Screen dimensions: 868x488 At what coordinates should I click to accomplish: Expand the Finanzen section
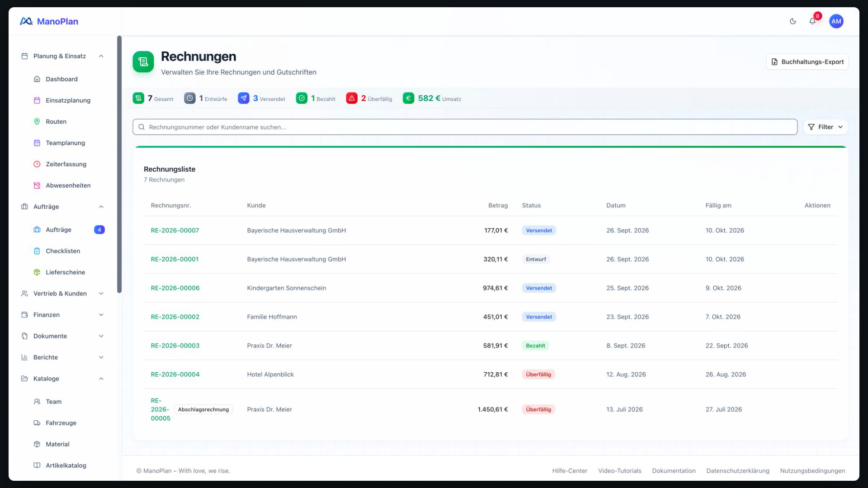(63, 314)
